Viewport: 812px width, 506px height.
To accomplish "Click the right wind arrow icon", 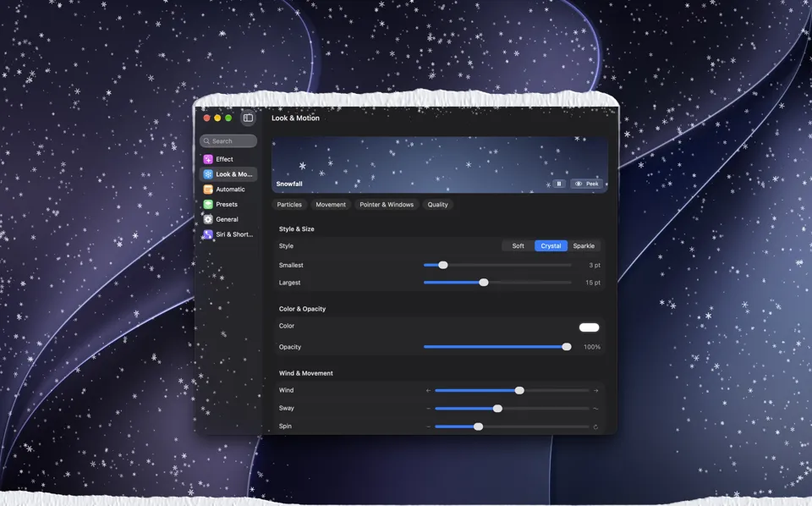I will tap(595, 391).
